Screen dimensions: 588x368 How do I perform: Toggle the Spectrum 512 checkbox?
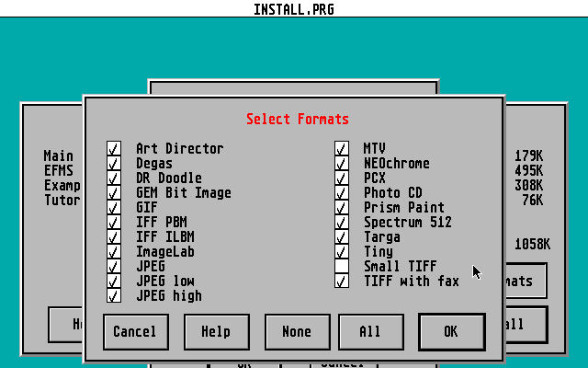[x=342, y=222]
